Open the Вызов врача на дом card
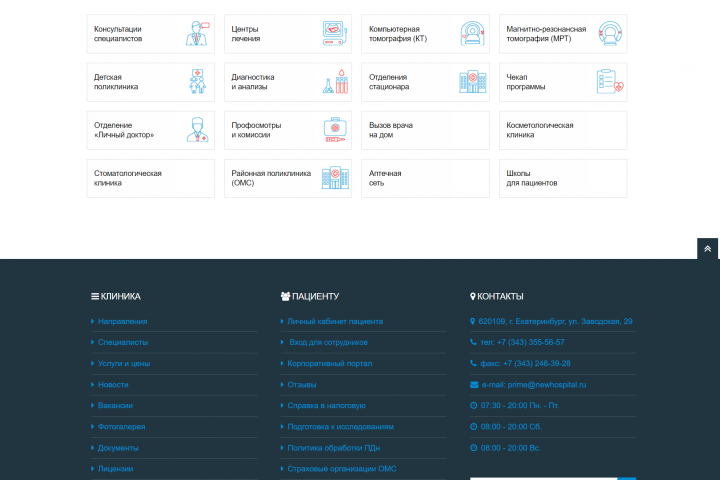 [425, 130]
